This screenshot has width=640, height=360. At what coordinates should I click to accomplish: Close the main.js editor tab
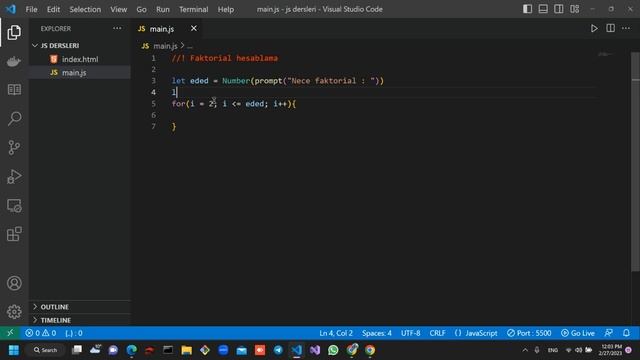pos(193,29)
